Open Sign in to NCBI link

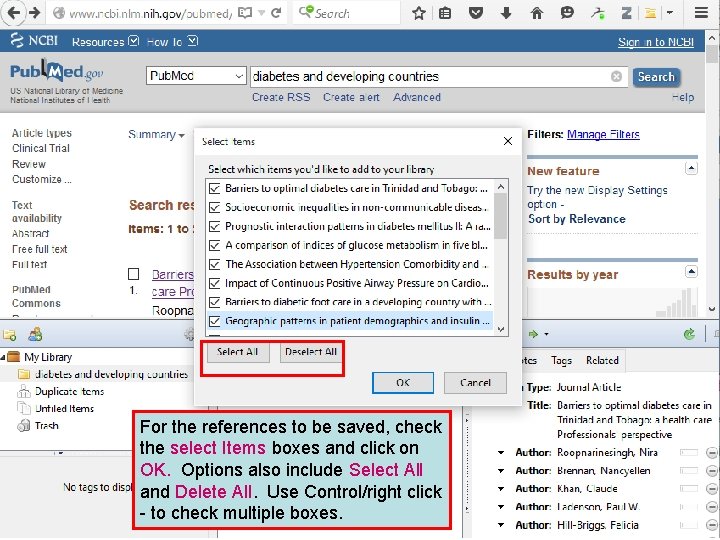click(656, 42)
